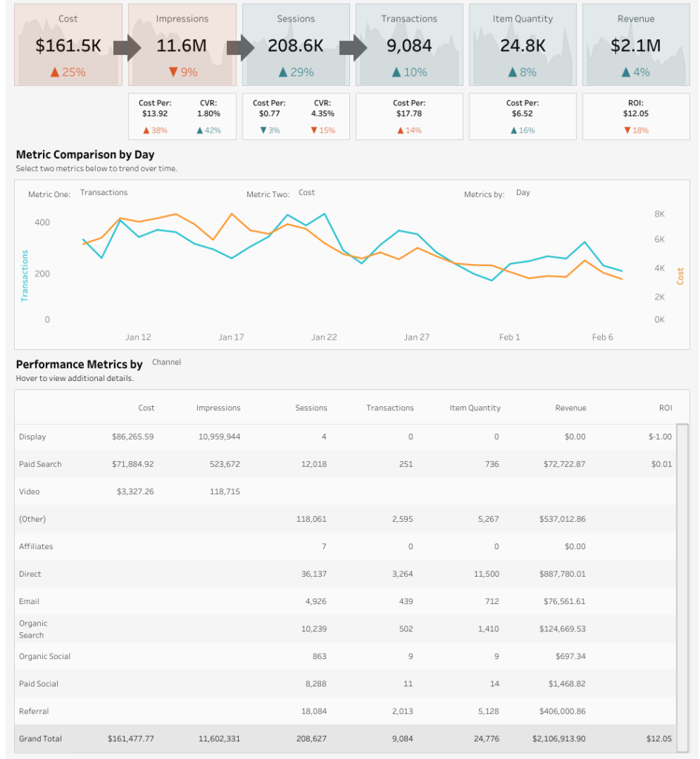Click the up triangle on Item Quantity card

click(x=512, y=73)
